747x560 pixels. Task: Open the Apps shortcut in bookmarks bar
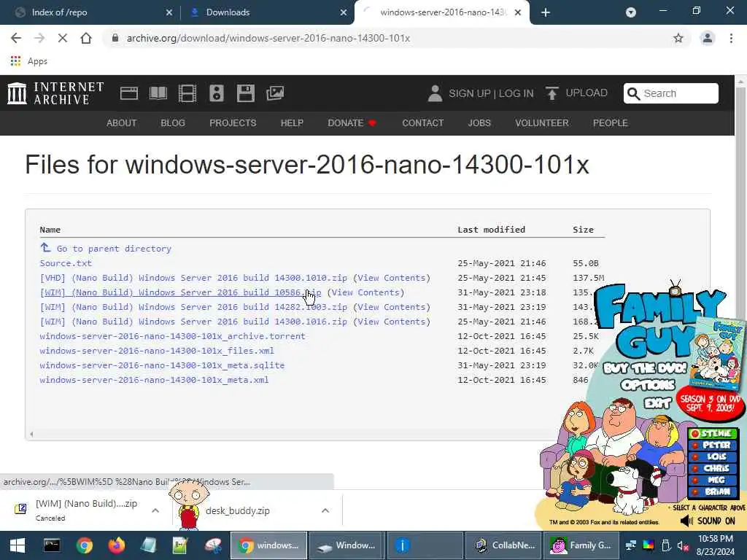coord(29,61)
